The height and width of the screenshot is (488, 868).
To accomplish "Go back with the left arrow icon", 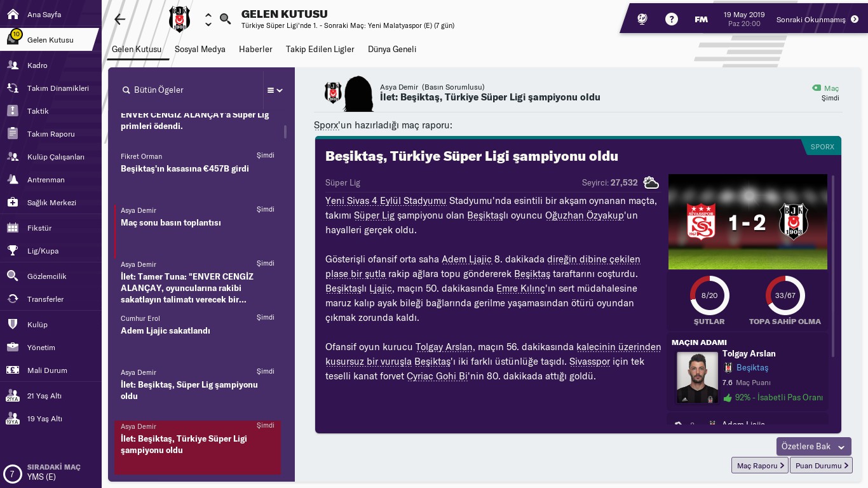I will coord(119,19).
